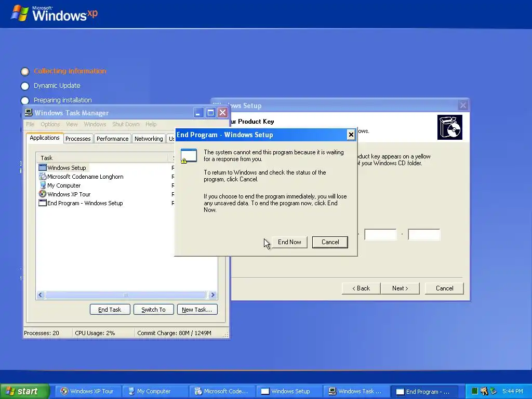The width and height of the screenshot is (532, 399).
Task: Click Preparing installation step bullet
Action: coord(25,100)
